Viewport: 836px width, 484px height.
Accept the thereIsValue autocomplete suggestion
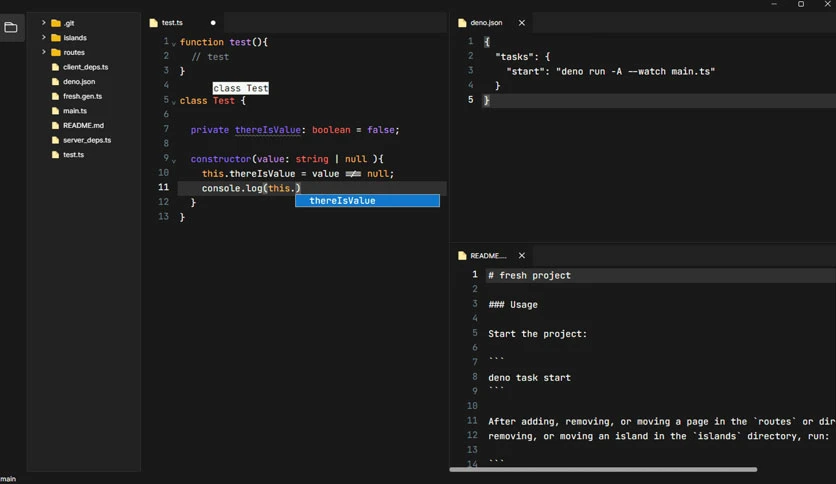tap(367, 200)
